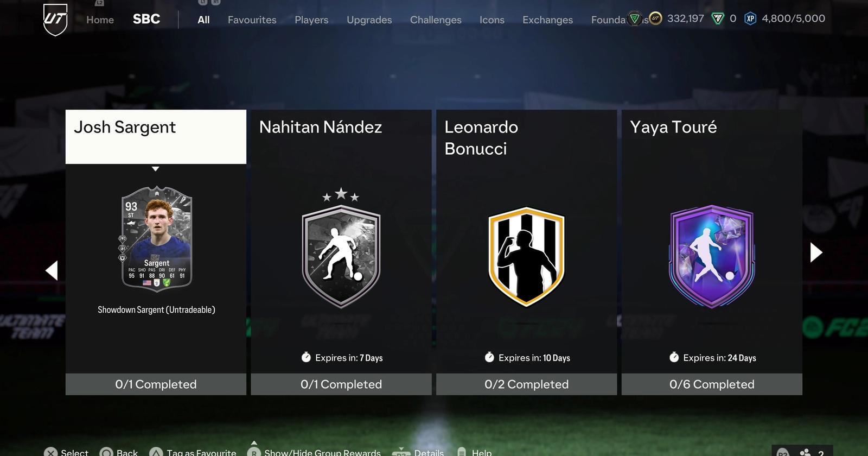This screenshot has width=868, height=456.
Task: Click the left arrow for previous SBCs
Action: [x=52, y=270]
